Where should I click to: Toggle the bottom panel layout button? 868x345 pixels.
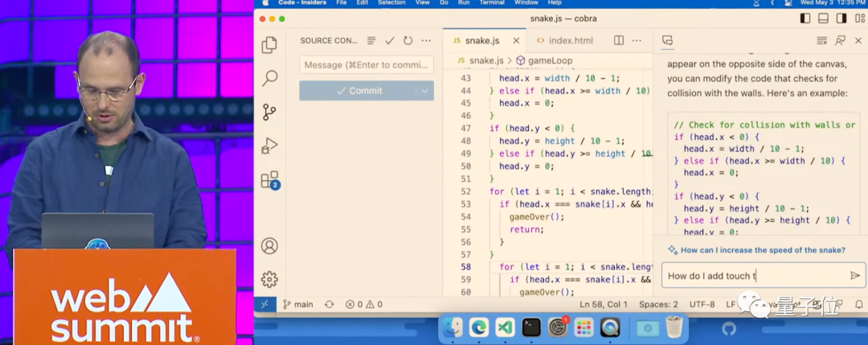[823, 18]
